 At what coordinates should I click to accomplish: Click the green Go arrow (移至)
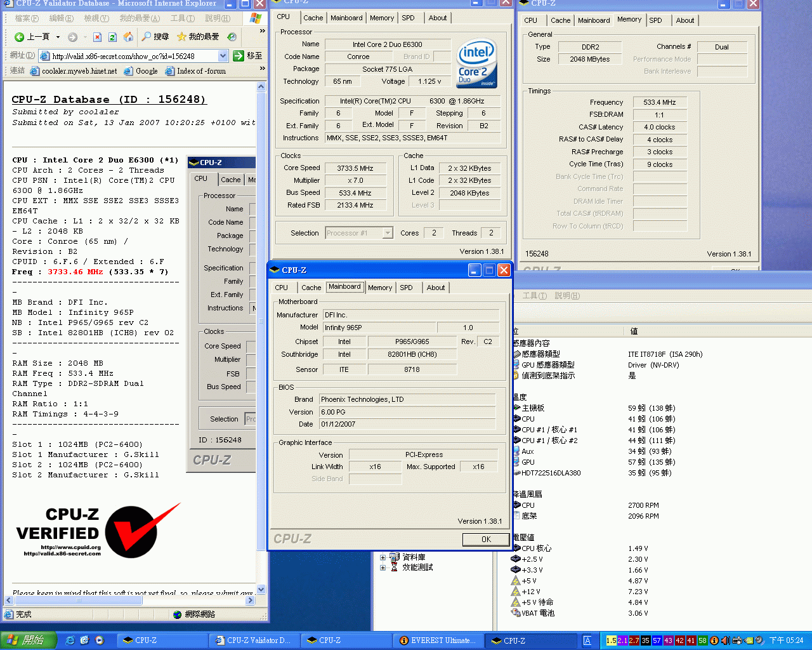click(x=239, y=56)
